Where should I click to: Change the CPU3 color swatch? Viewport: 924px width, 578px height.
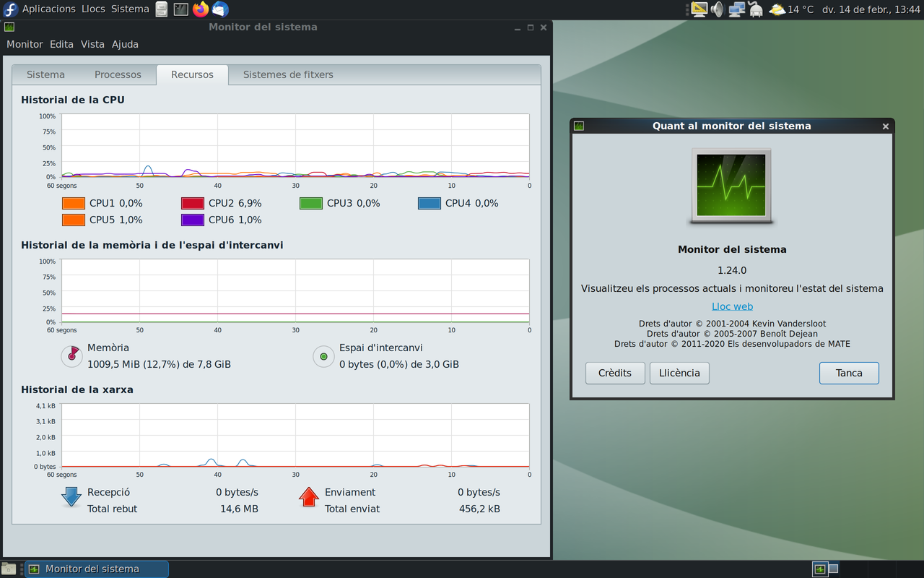click(311, 203)
